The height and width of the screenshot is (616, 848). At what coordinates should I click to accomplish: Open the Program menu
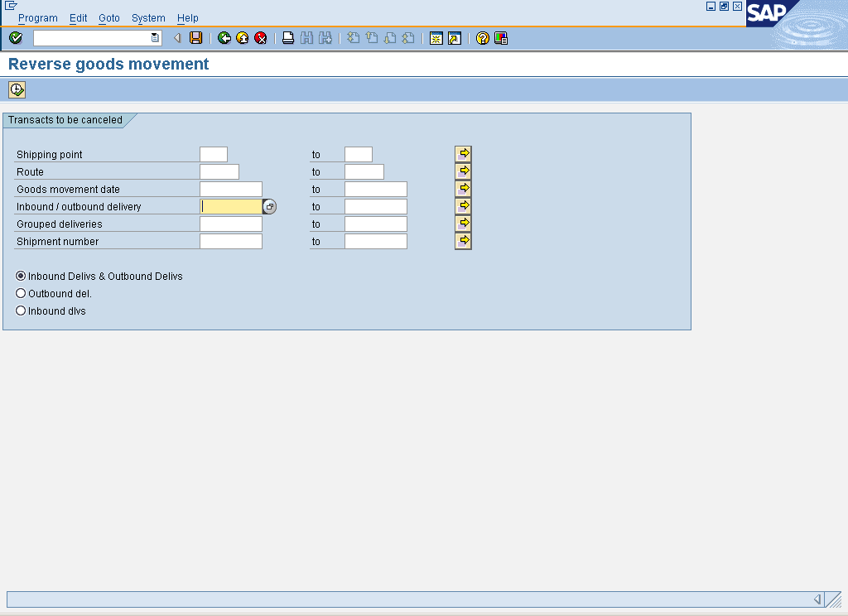[38, 18]
